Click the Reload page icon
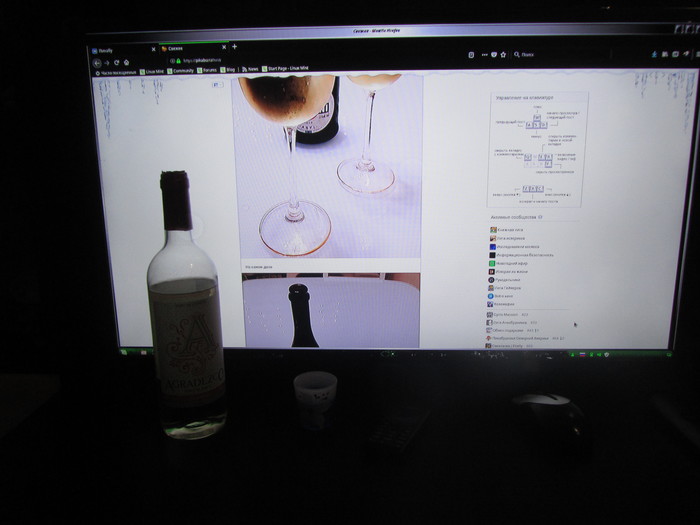The height and width of the screenshot is (525, 700). click(x=116, y=61)
